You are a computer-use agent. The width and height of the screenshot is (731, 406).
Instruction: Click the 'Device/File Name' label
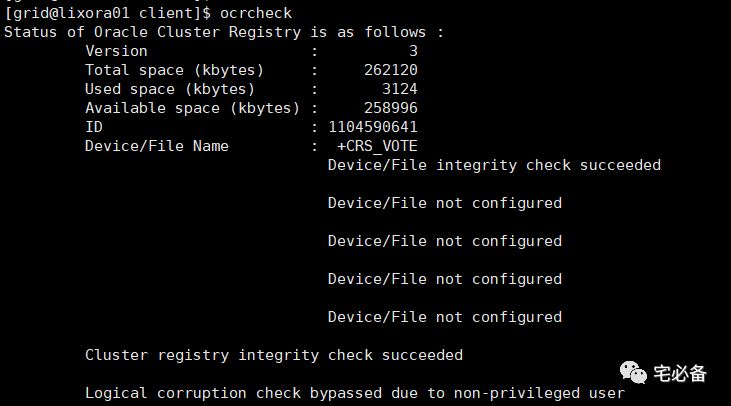click(157, 146)
